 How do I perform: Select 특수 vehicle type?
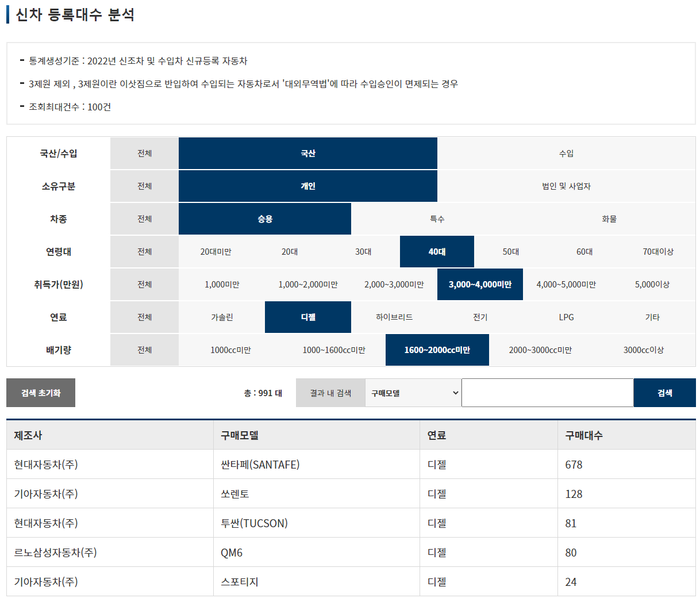point(437,219)
